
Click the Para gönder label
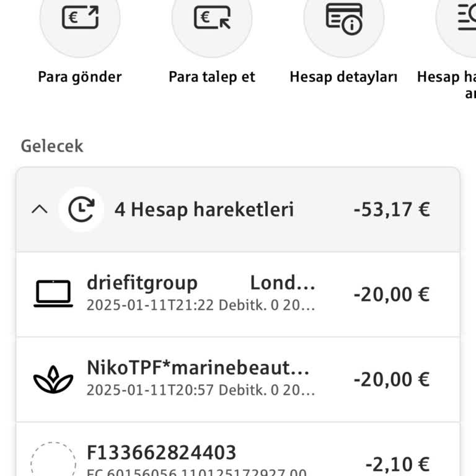(x=80, y=77)
